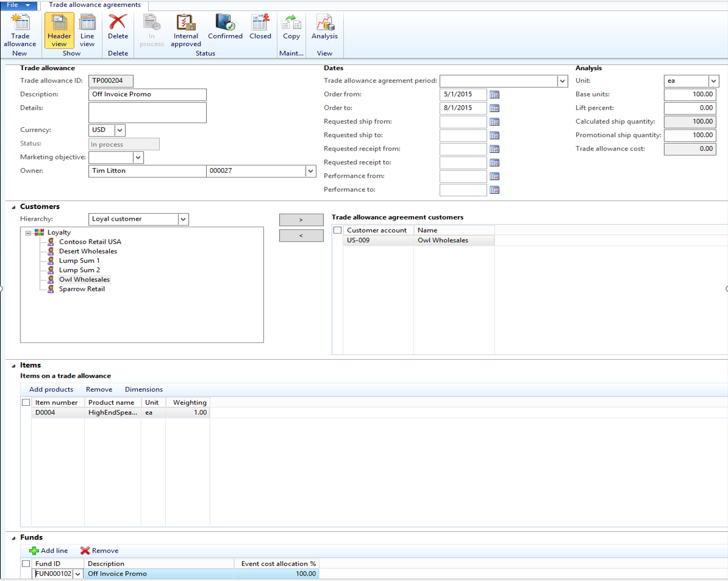This screenshot has width=728, height=581.
Task: Select the Trade allowance agreements tab
Action: (95, 5)
